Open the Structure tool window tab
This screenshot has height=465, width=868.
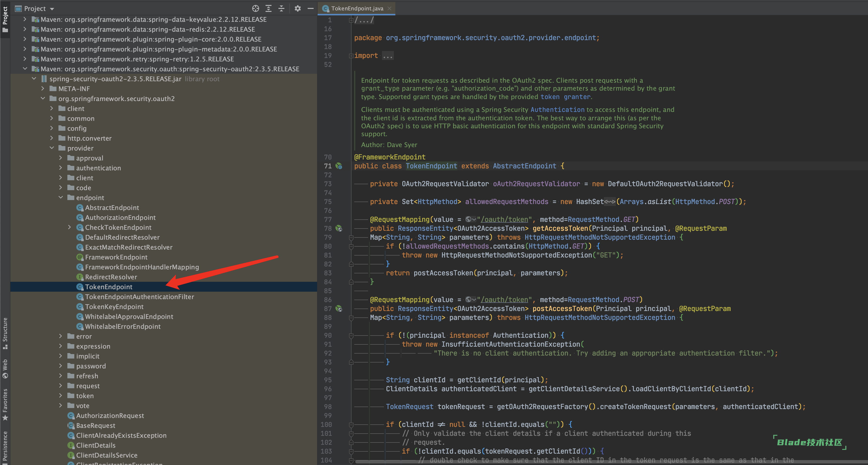click(x=5, y=333)
